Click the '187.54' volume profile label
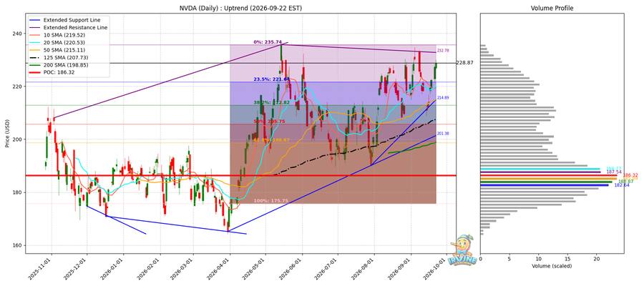This screenshot has width=644, height=286. click(x=614, y=172)
